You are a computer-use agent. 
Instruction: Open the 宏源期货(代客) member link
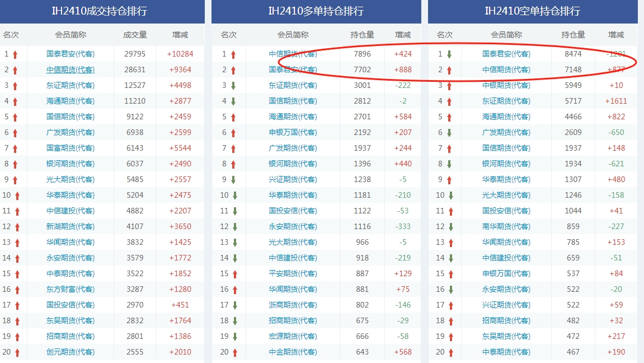pyautogui.click(x=293, y=336)
